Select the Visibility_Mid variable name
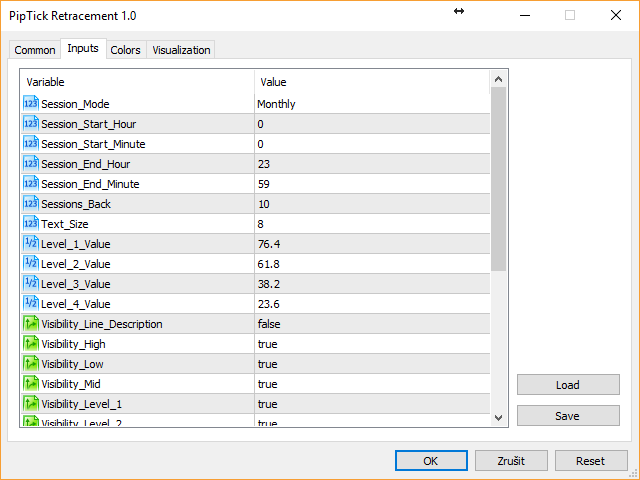This screenshot has width=640, height=480. [71, 384]
